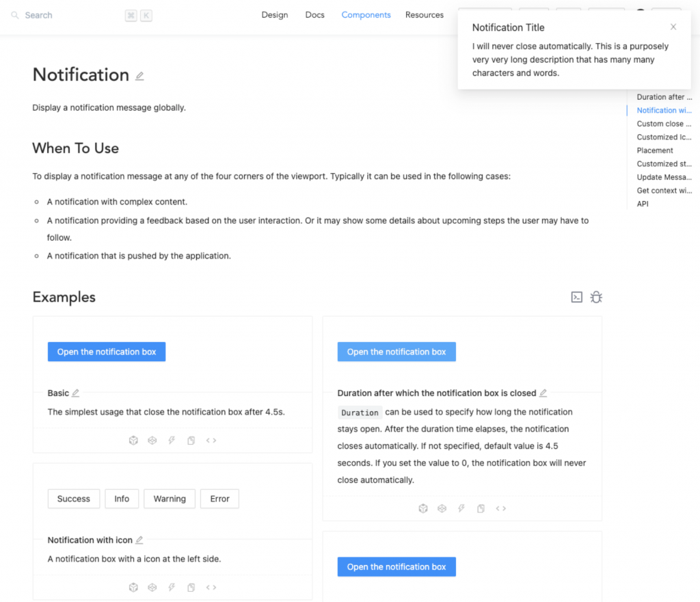Show code for Notification with icon demo
Image resolution: width=700 pixels, height=602 pixels.
211,587
